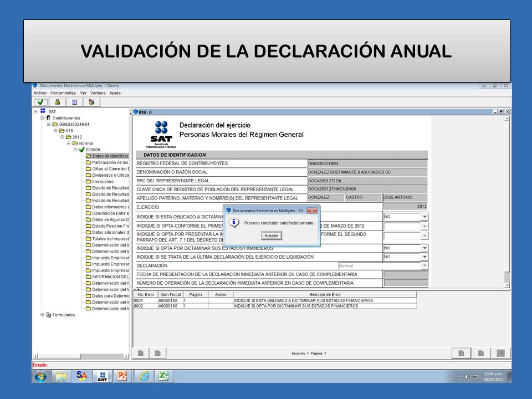532x399 pixels.
Task: Collapse the Normal tree node
Action: [x=69, y=143]
